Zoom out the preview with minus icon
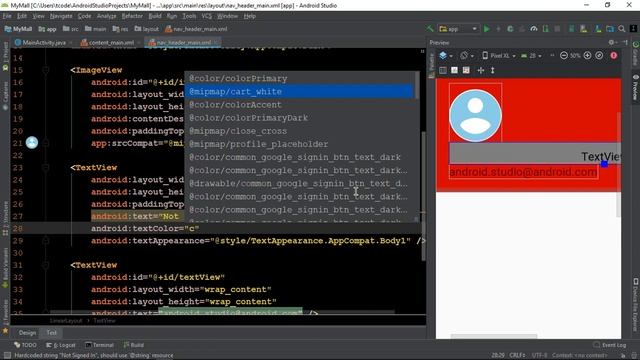The width and height of the screenshot is (640, 360). (x=564, y=56)
